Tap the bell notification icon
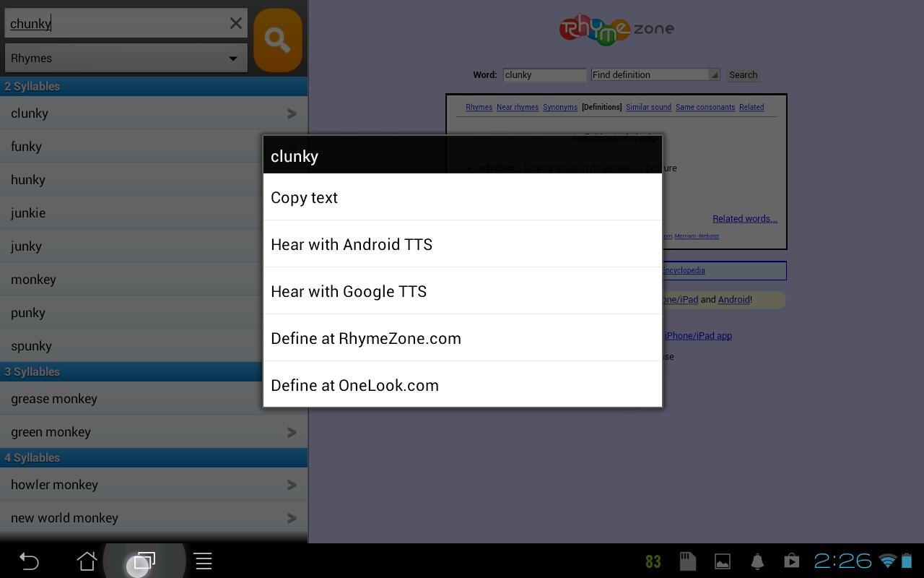Viewport: 924px width, 578px height. point(757,561)
